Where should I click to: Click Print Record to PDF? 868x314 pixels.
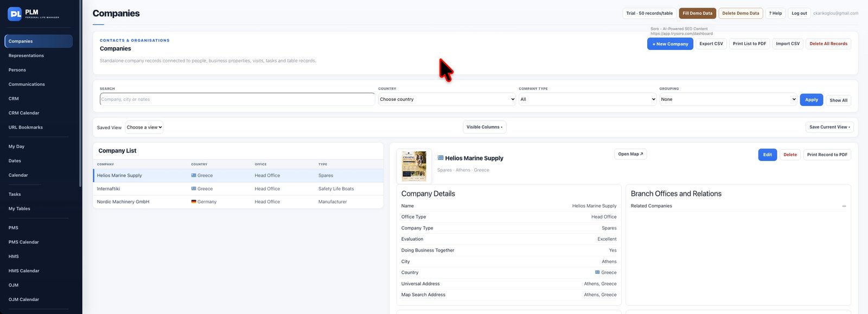tap(827, 155)
